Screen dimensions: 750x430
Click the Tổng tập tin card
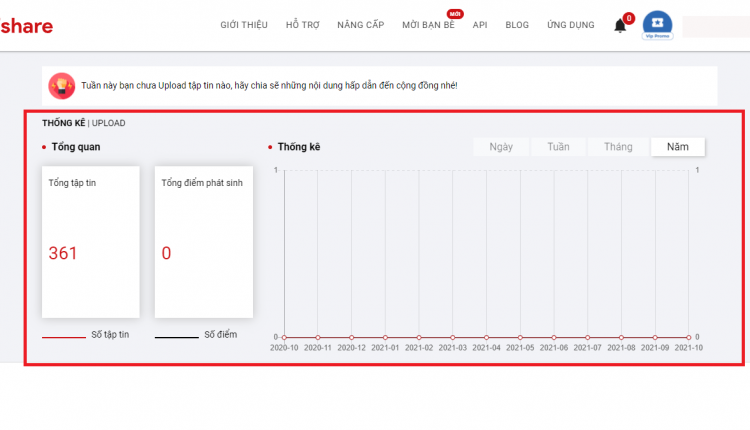point(91,242)
